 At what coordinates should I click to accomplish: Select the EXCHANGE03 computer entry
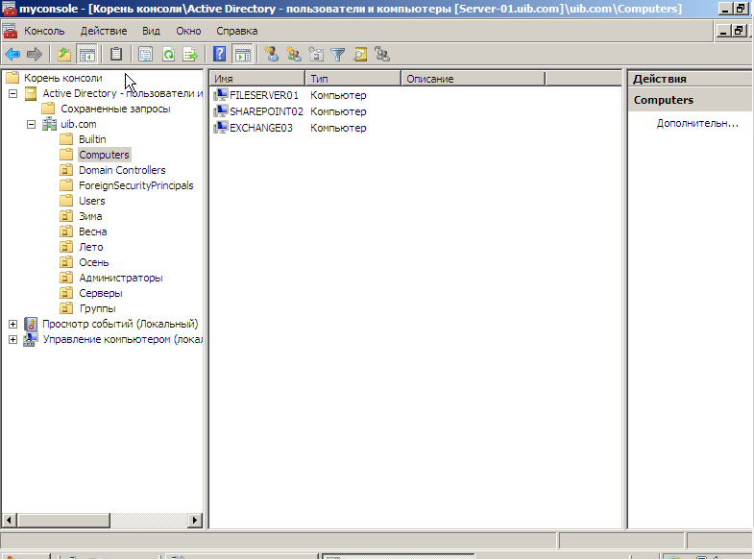[261, 128]
